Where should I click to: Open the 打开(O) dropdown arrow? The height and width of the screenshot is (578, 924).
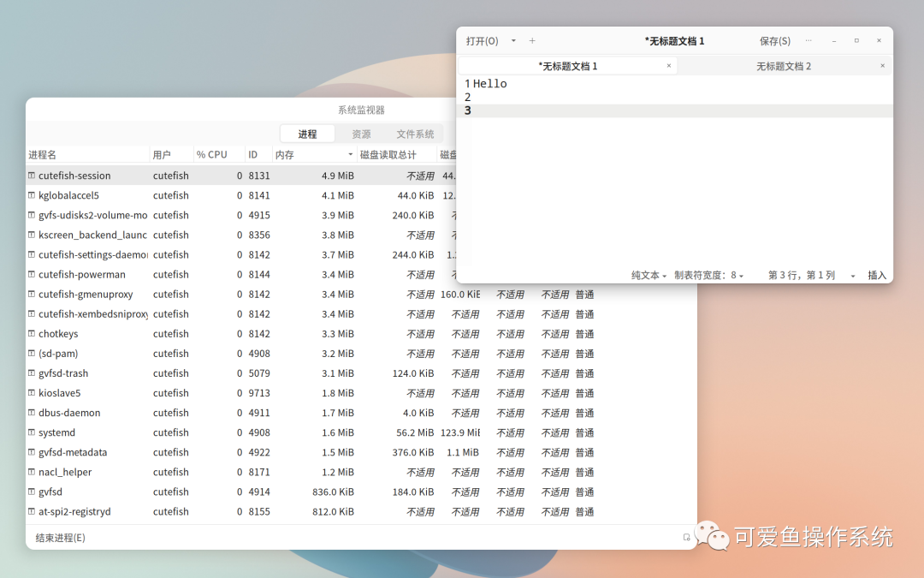pyautogui.click(x=512, y=40)
